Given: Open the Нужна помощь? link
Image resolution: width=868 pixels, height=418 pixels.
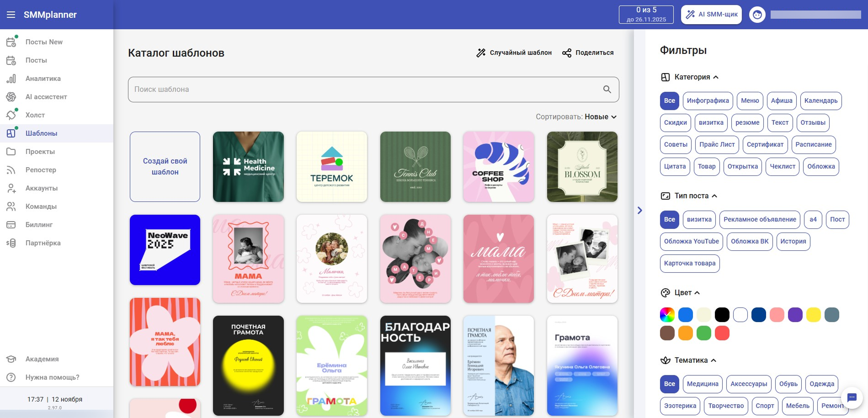Looking at the screenshot, I should 57,377.
